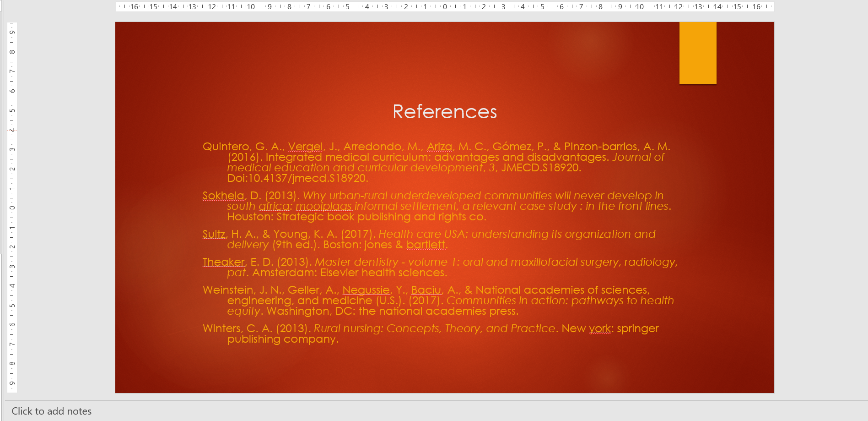Viewport: 868px width, 421px height.
Task: Click the Theaker, E. D. reference entry
Action: (x=440, y=267)
